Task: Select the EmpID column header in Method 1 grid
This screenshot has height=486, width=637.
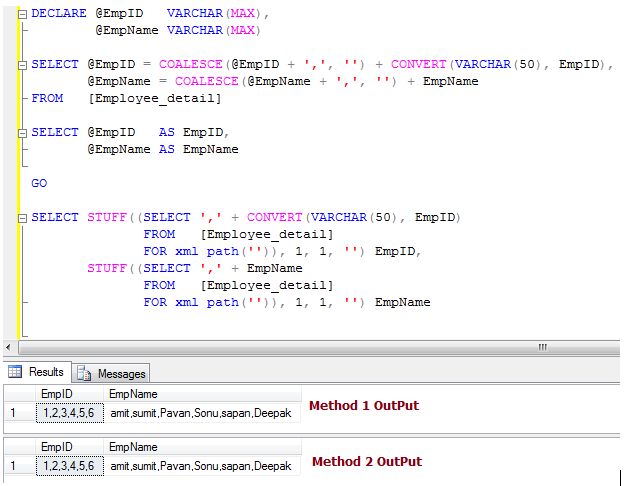Action: click(x=70, y=394)
